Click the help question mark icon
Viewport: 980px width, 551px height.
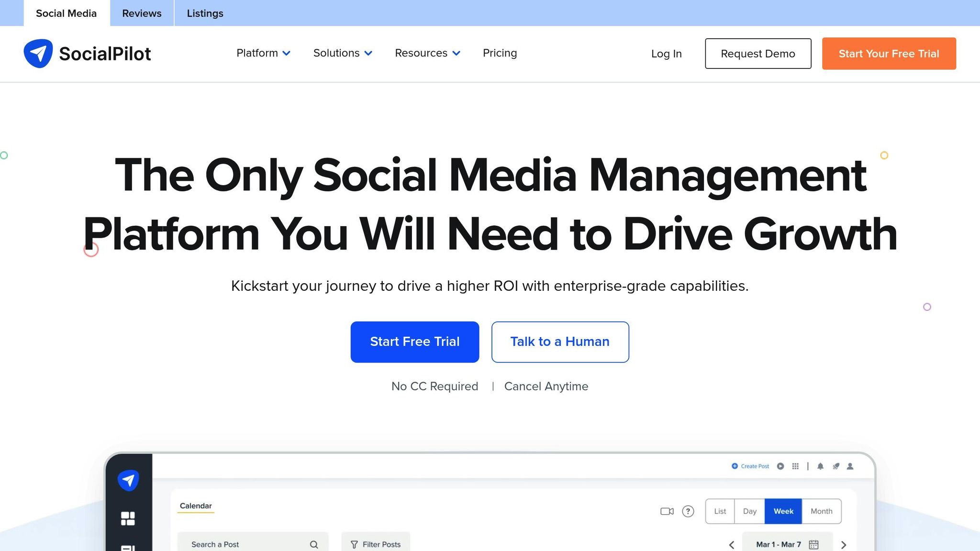click(688, 511)
